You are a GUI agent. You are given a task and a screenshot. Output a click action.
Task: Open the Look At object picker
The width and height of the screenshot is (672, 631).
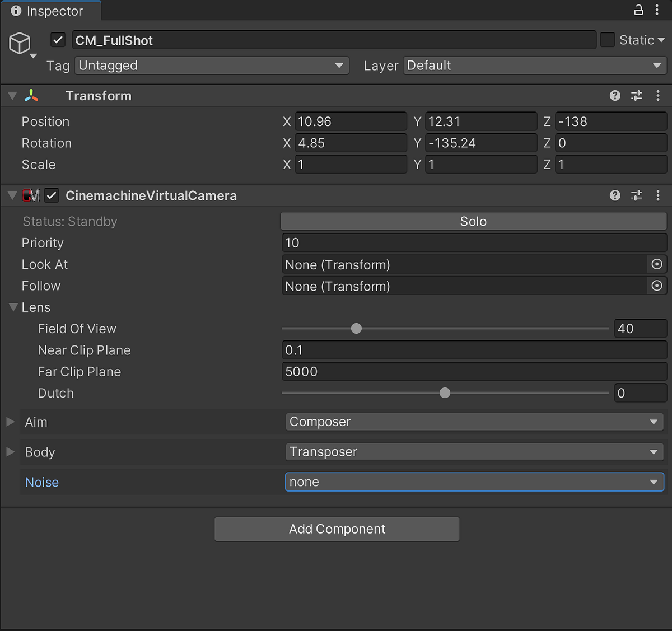tap(656, 264)
